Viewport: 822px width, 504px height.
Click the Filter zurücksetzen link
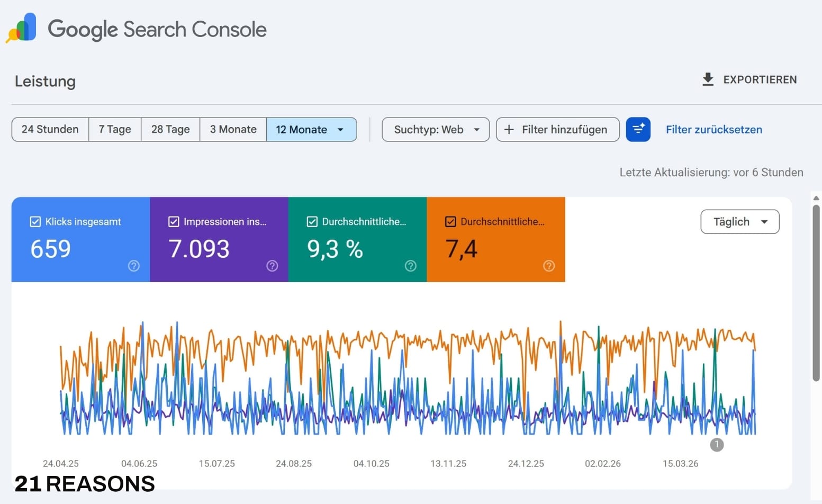pyautogui.click(x=714, y=130)
